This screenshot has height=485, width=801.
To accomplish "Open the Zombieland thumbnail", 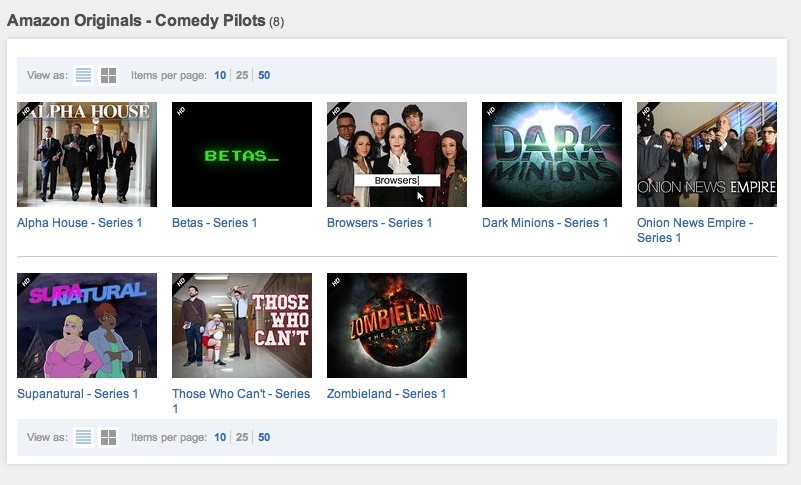I will point(397,326).
